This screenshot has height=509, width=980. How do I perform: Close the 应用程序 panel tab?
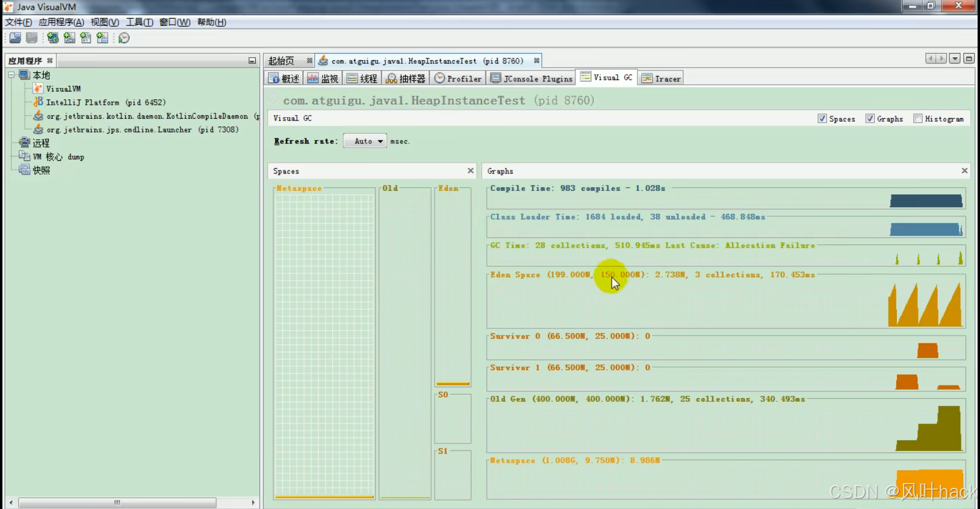(50, 61)
